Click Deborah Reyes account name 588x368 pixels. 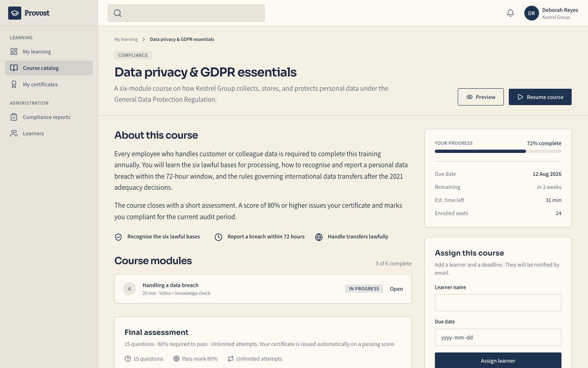(560, 10)
